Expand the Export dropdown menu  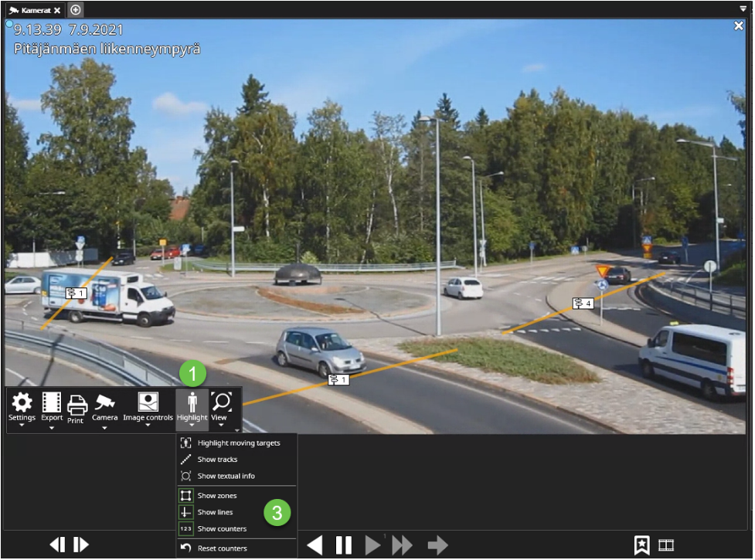52,408
